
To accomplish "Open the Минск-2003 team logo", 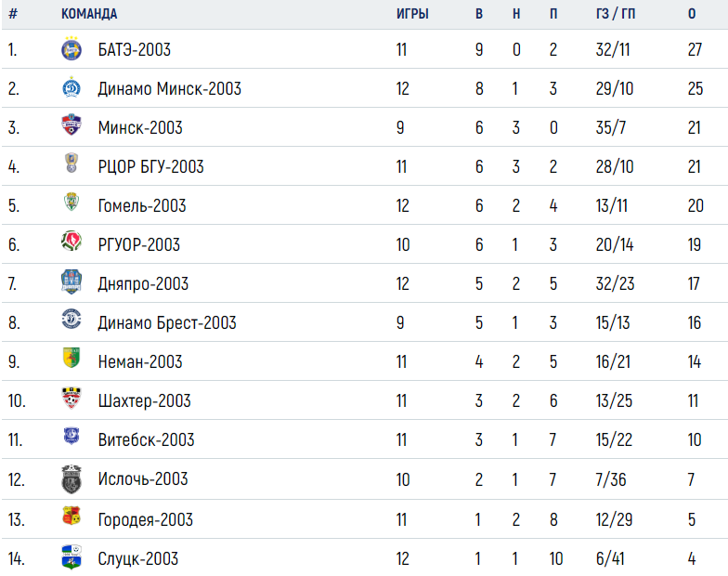I will point(71,124).
